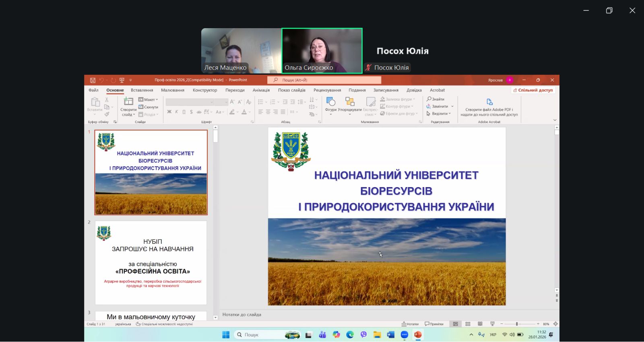Screen dimensions: 644x342
Task: Click the zoom slider in the status bar
Action: pyautogui.click(x=517, y=324)
